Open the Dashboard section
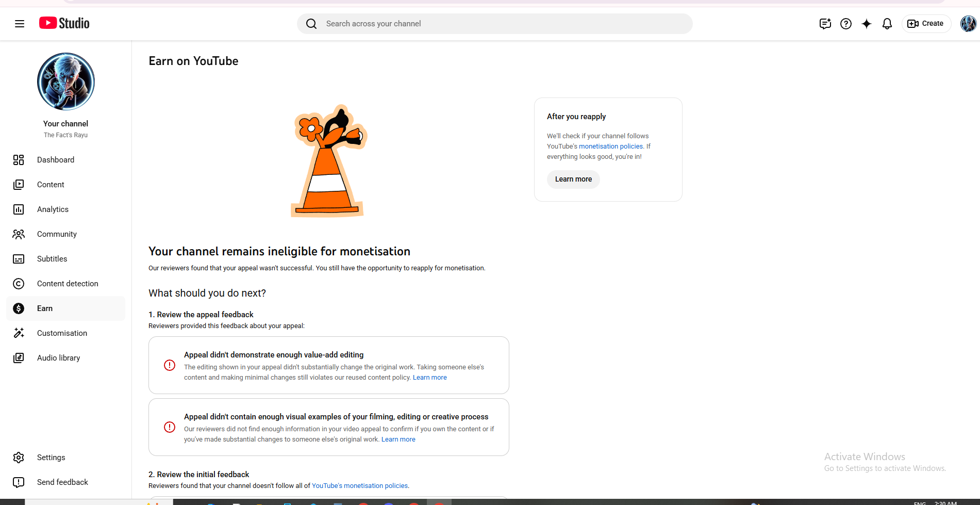This screenshot has width=980, height=505. tap(55, 160)
